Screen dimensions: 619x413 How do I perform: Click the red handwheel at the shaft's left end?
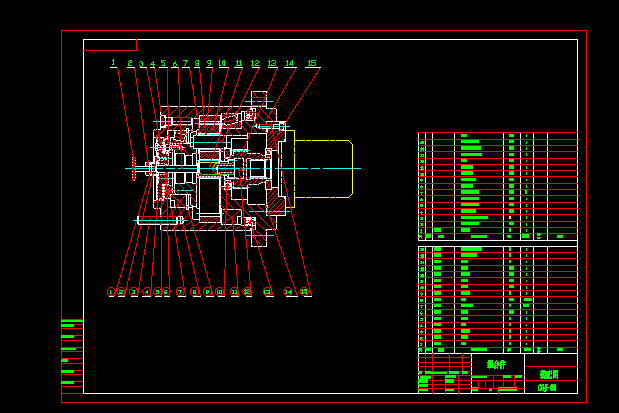click(132, 168)
